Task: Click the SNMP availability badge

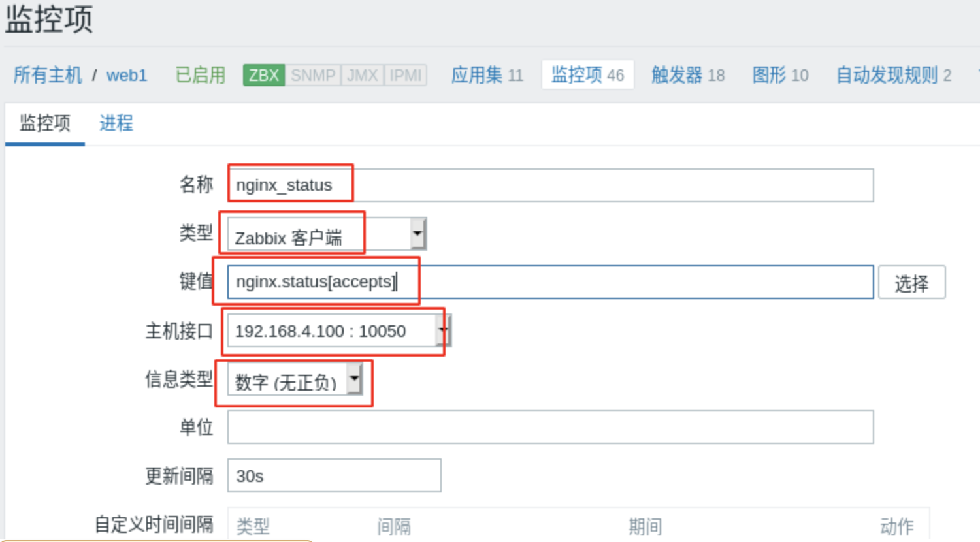Action: pos(313,75)
